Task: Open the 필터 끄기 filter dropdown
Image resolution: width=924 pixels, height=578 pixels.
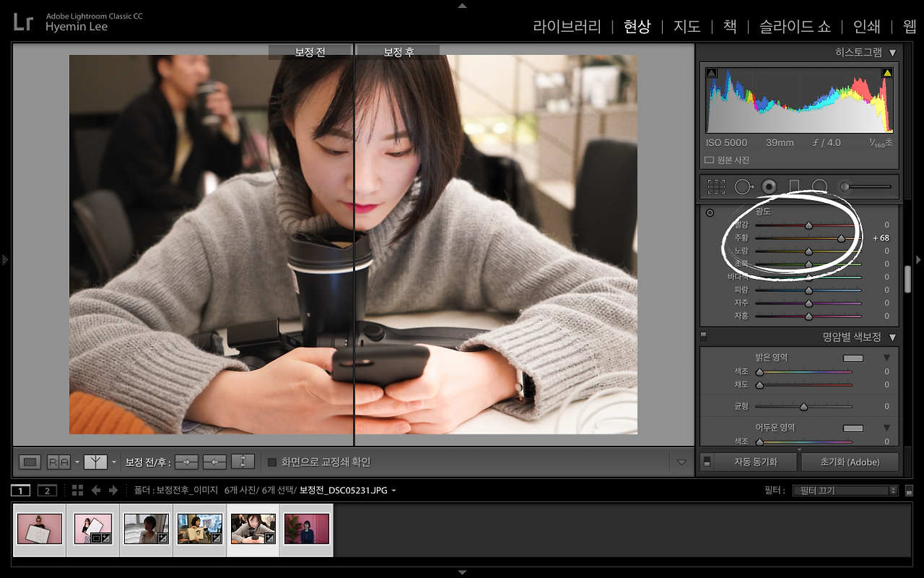Action: (845, 491)
